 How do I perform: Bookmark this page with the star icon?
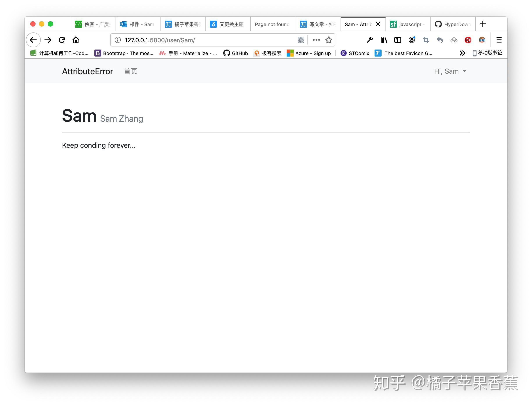[328, 40]
